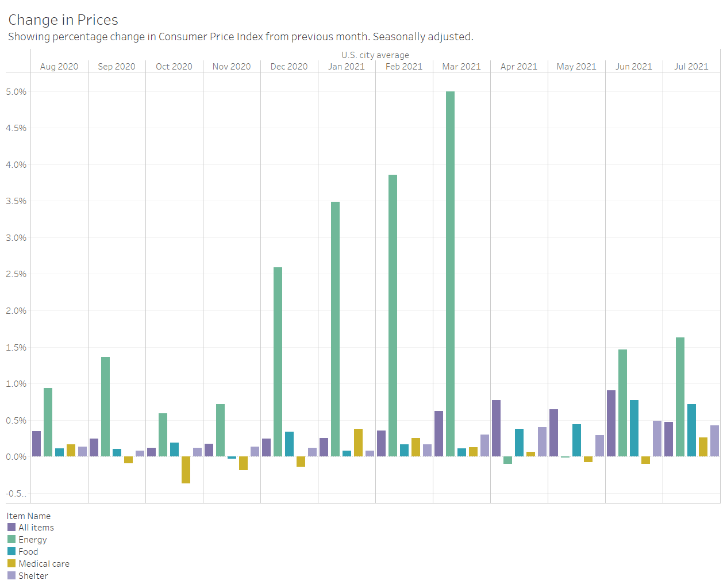
Task: Click the Food teal legend swatch
Action: [x=11, y=551]
